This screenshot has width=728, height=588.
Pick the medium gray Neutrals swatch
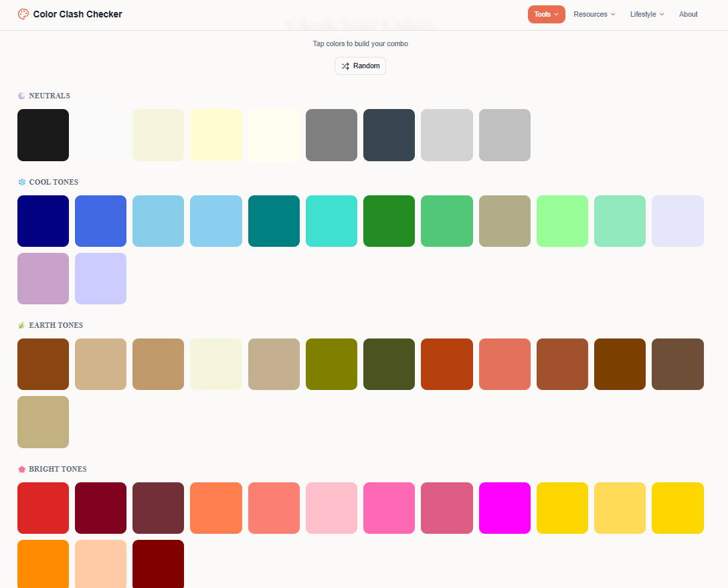(331, 135)
